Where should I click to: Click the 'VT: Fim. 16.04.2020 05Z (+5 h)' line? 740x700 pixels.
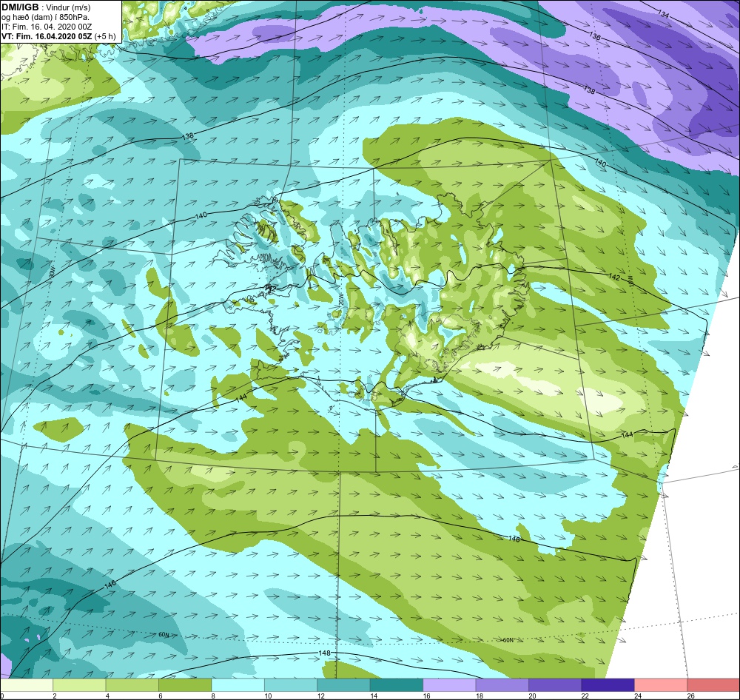click(58, 36)
